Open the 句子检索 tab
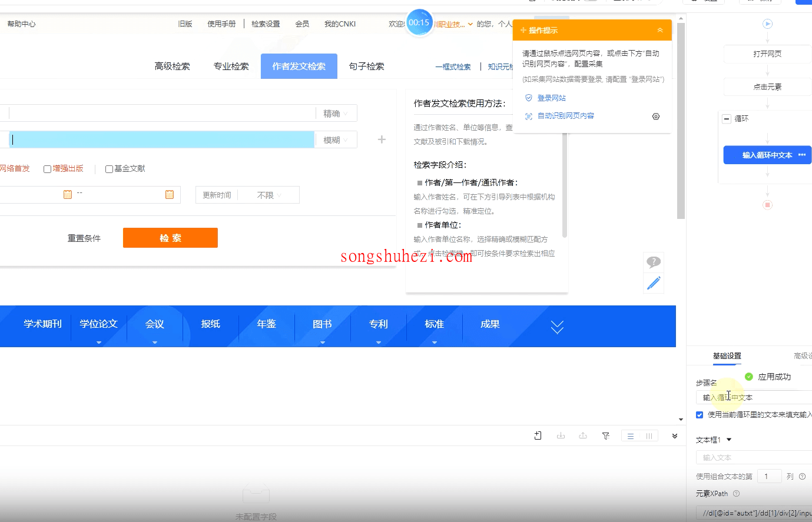Image resolution: width=812 pixels, height=522 pixels. coord(367,66)
